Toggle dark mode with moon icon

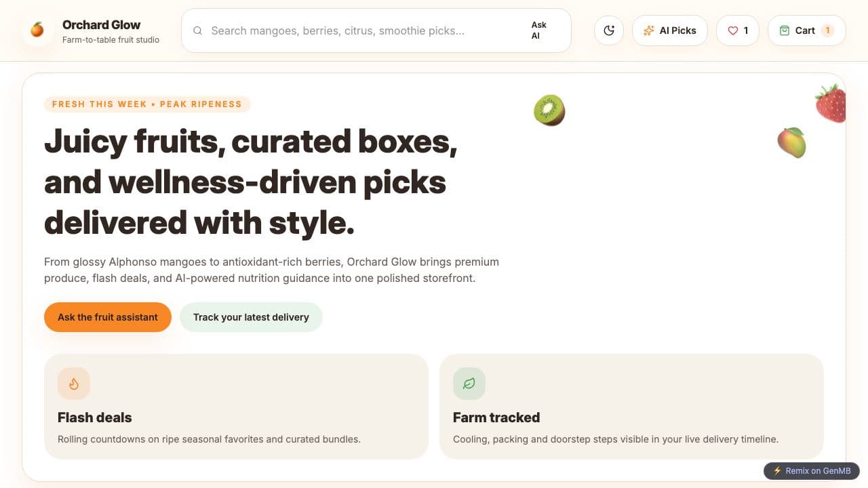pos(609,30)
